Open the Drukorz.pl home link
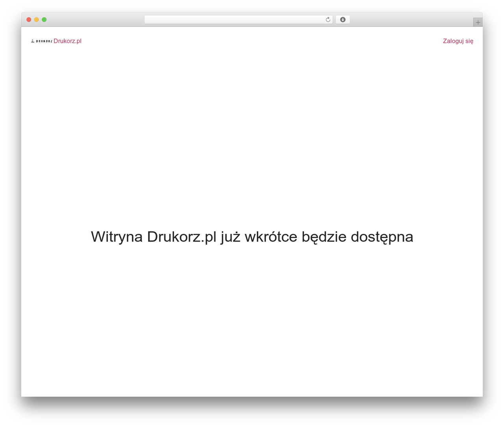The height and width of the screenshot is (427, 504). coord(67,41)
